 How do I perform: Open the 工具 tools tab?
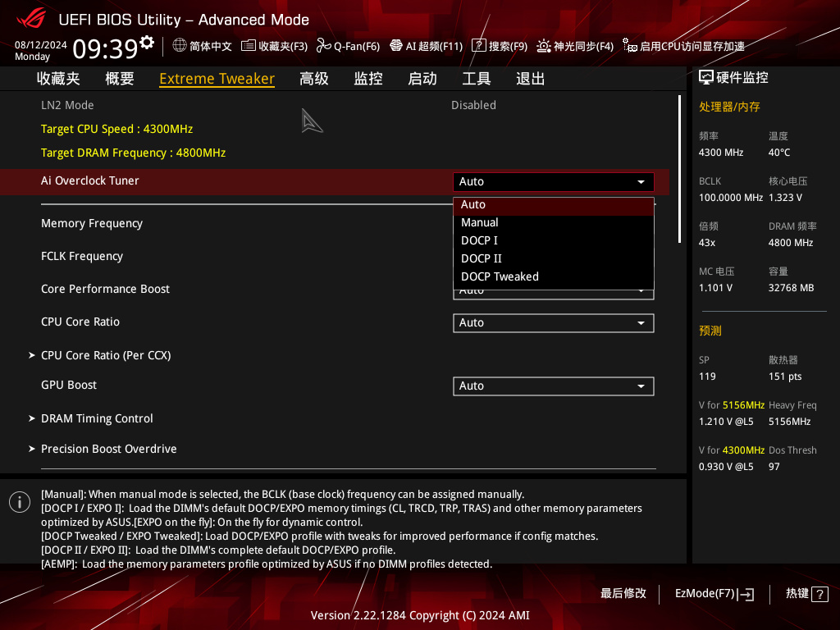click(477, 79)
